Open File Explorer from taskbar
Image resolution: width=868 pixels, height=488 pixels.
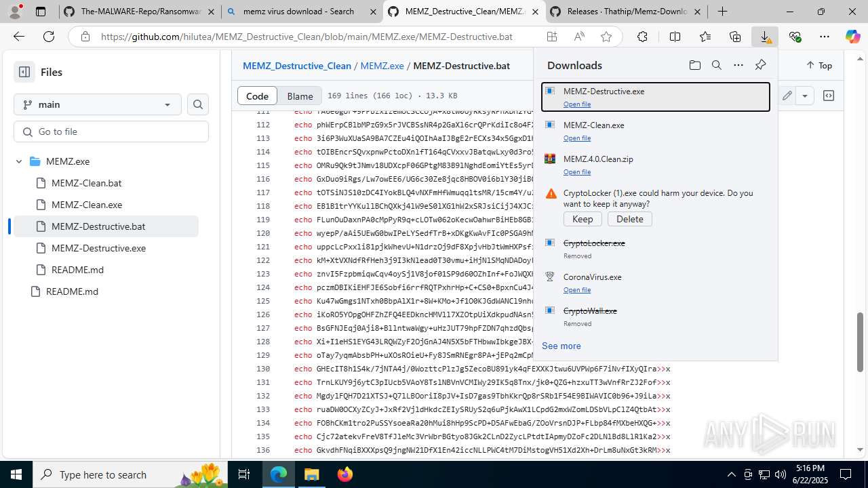pos(311,474)
